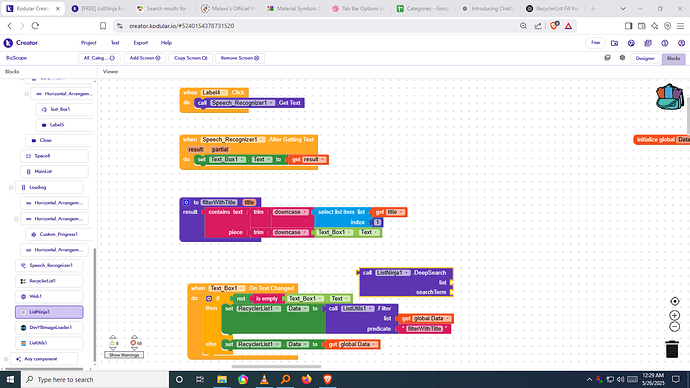Toggle filterWithTitle procedure mutator gear
The width and height of the screenshot is (690, 388).
186,202
